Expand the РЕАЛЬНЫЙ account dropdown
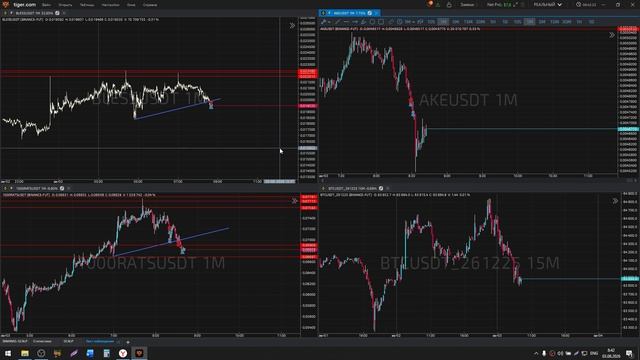The image size is (640, 360). click(548, 5)
